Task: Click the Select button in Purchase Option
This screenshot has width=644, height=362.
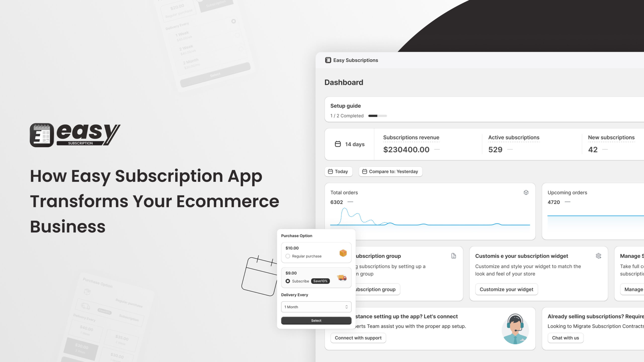Action: pos(316,321)
